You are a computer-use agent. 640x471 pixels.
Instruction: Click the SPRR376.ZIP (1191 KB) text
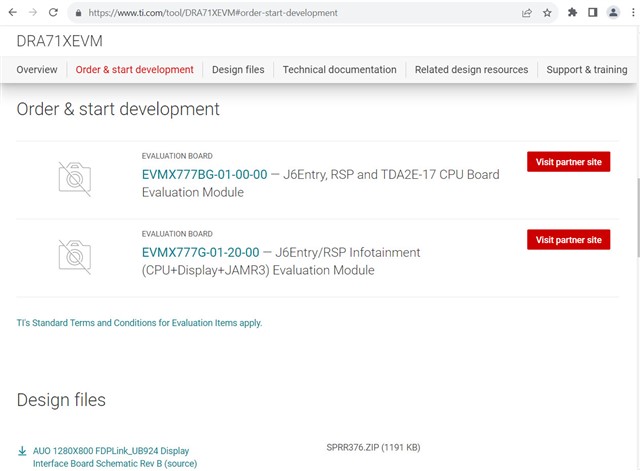(373, 448)
